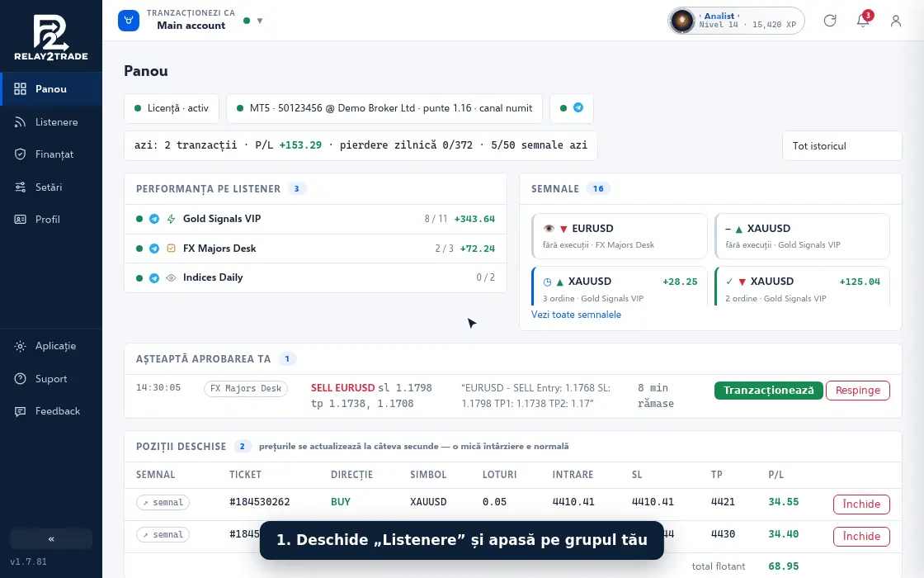Click the refresh icon in the top bar
Viewport: 924px width, 578px height.
tap(830, 21)
